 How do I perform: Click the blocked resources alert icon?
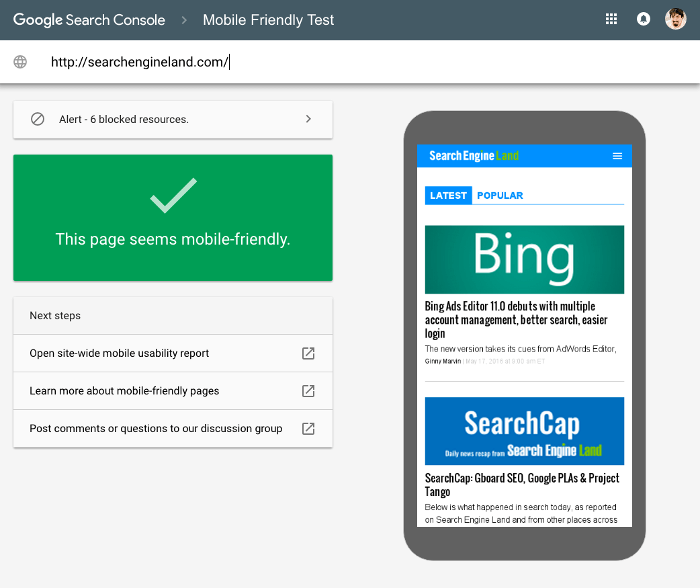tap(38, 120)
